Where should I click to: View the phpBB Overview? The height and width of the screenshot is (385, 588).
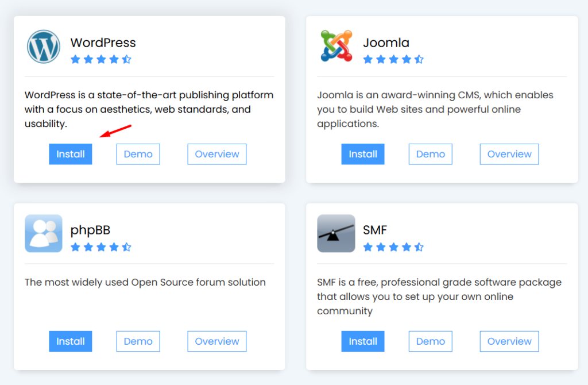216,341
